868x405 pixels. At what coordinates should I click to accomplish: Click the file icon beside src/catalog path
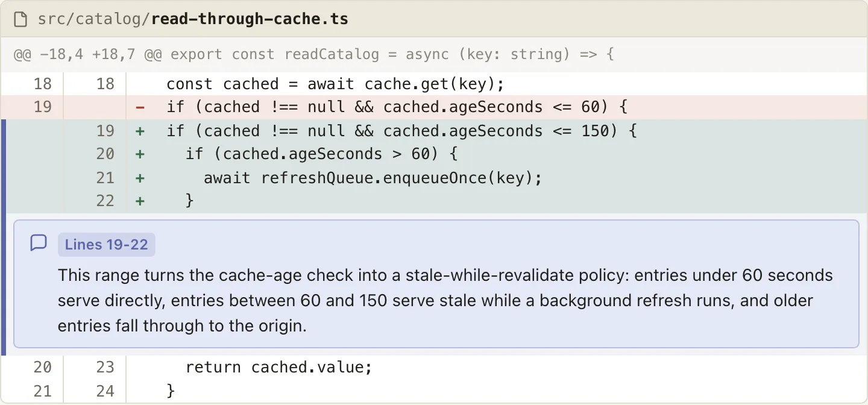coord(21,19)
